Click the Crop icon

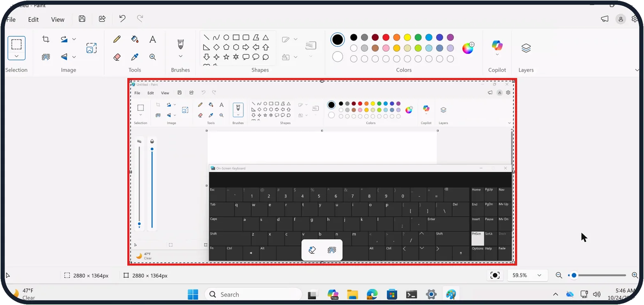point(46,39)
